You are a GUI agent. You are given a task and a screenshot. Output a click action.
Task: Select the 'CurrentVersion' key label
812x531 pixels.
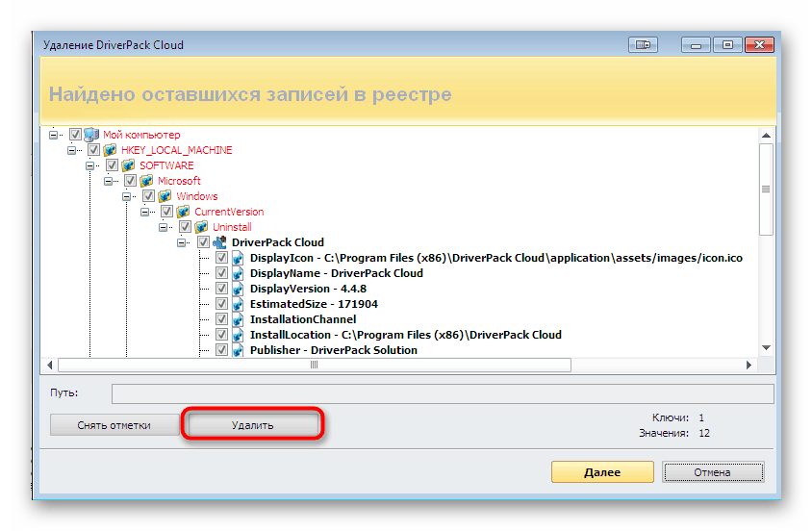[229, 212]
